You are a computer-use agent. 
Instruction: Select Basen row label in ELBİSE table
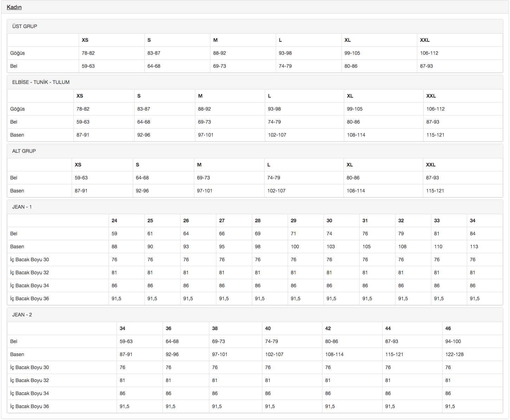(17, 135)
